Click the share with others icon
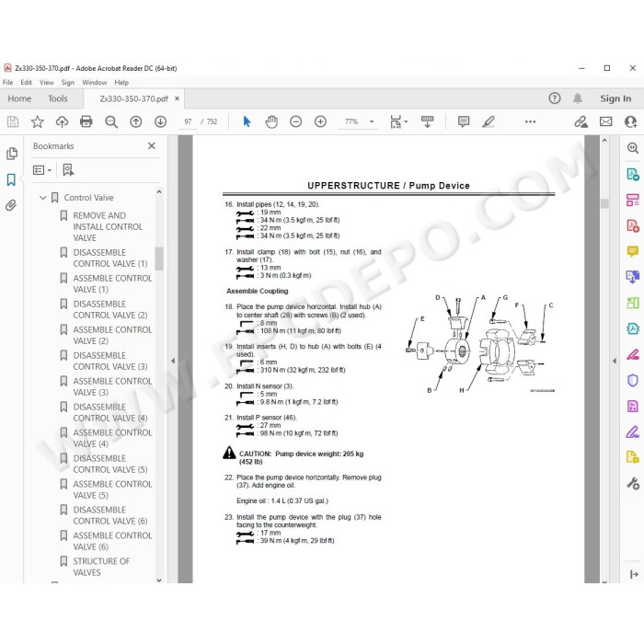The image size is (644, 644). (630, 121)
